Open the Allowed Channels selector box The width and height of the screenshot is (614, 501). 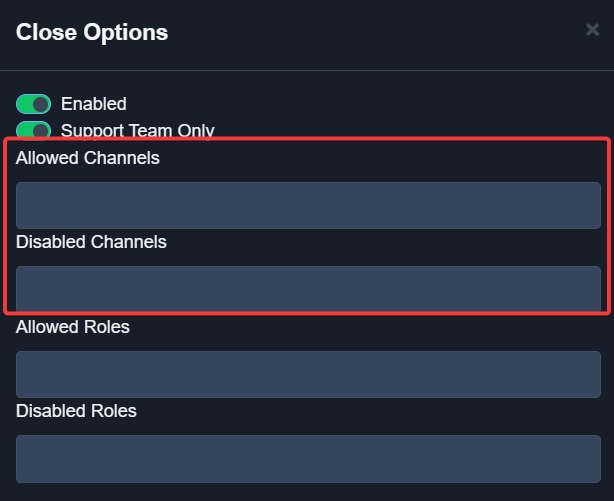click(x=308, y=205)
